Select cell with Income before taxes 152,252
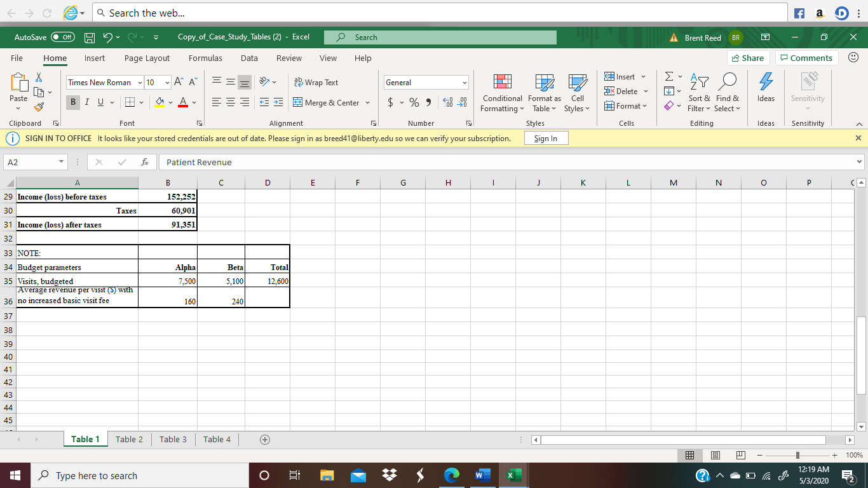The width and height of the screenshot is (868, 488). pyautogui.click(x=168, y=197)
